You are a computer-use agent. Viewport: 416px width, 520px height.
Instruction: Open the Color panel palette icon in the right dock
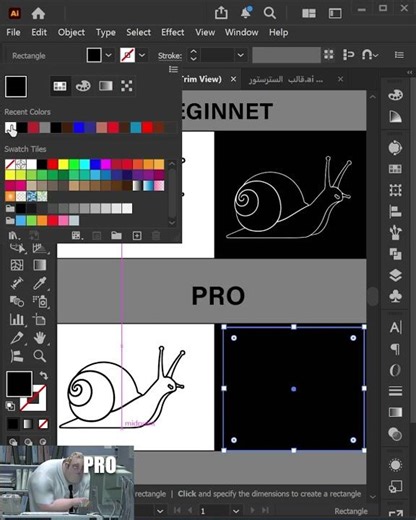(395, 95)
